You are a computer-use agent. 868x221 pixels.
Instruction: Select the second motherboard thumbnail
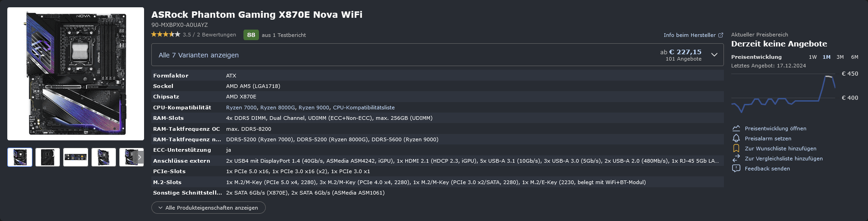pyautogui.click(x=48, y=157)
